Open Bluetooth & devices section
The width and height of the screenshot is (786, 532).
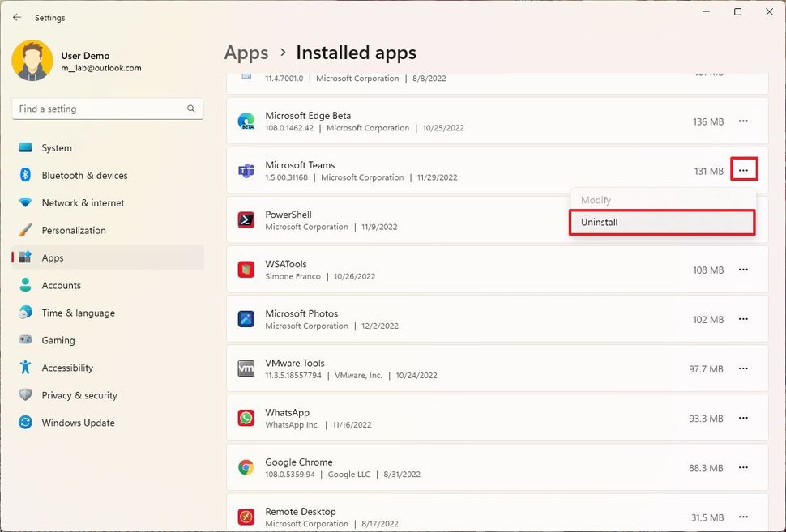point(84,175)
